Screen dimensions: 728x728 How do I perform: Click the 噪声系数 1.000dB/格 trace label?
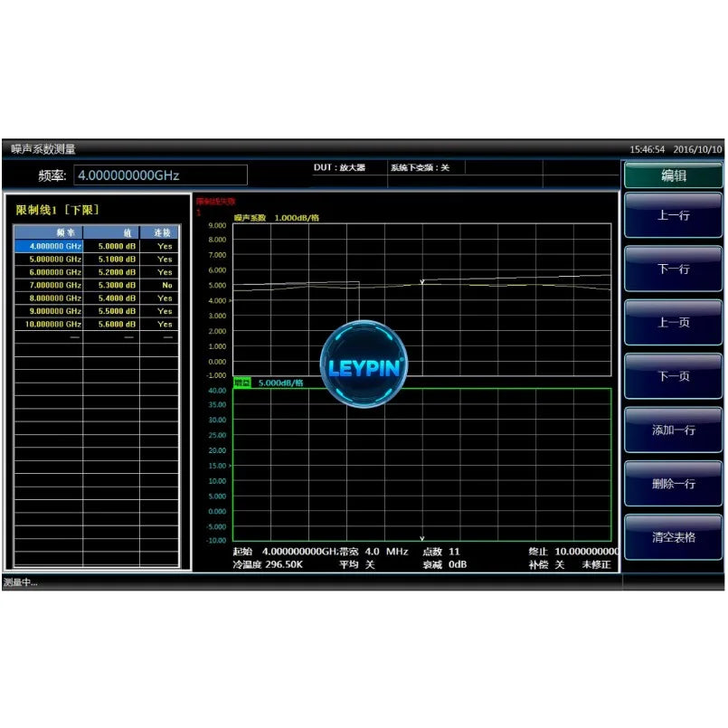tap(276, 218)
